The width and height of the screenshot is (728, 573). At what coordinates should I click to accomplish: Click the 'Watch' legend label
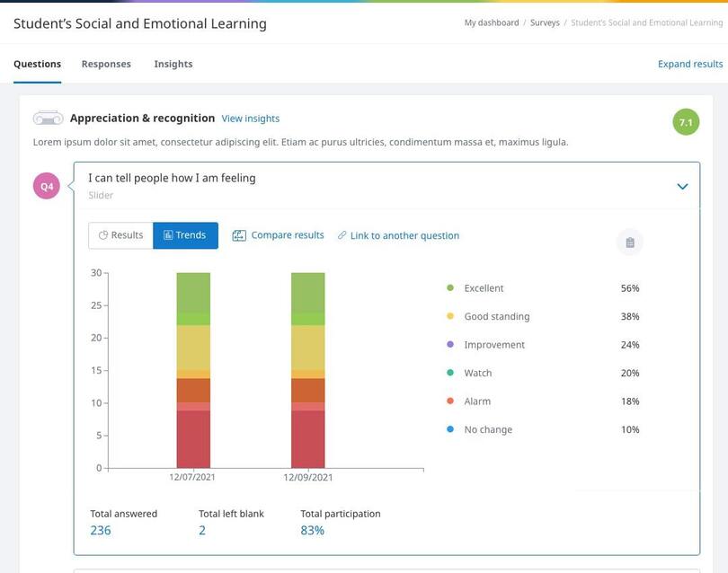pos(478,373)
